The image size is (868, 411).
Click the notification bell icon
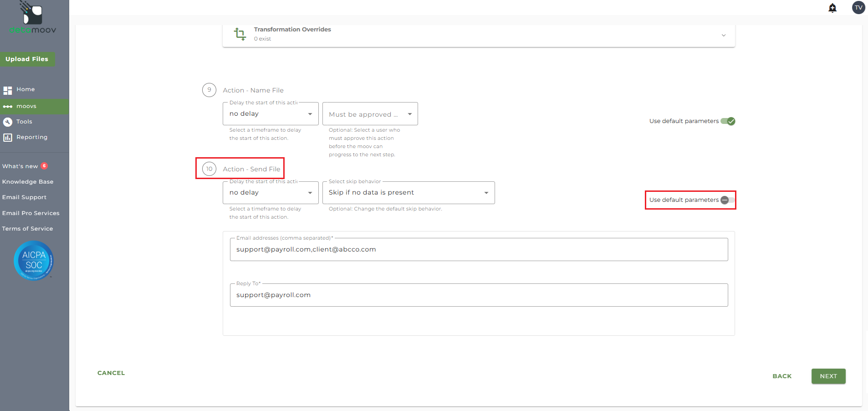tap(832, 8)
